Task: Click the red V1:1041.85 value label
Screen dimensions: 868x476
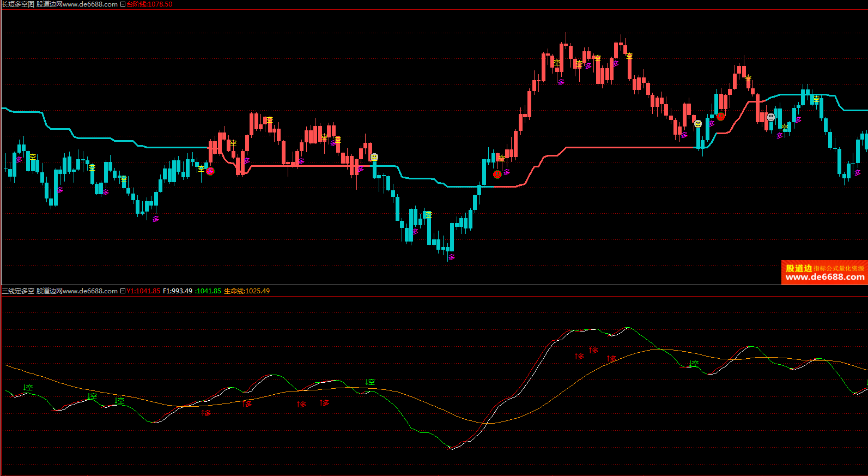Action: click(144, 291)
